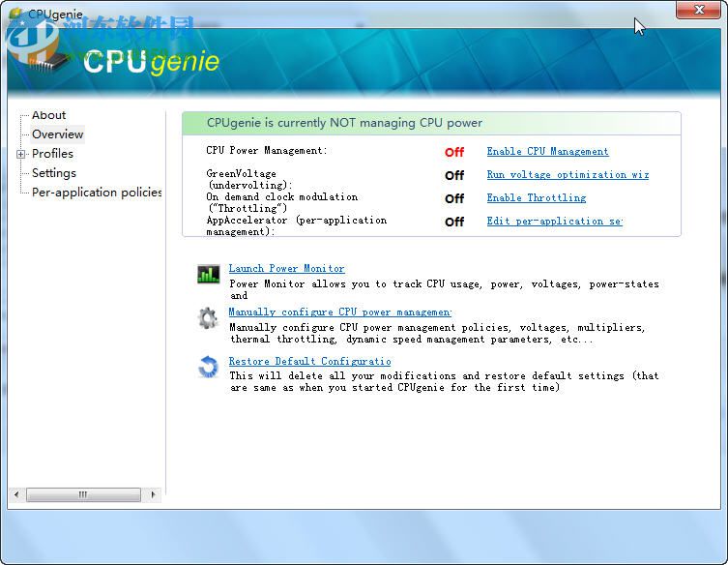Click the gear icon for manual configuration
This screenshot has width=728, height=565.
pyautogui.click(x=208, y=318)
